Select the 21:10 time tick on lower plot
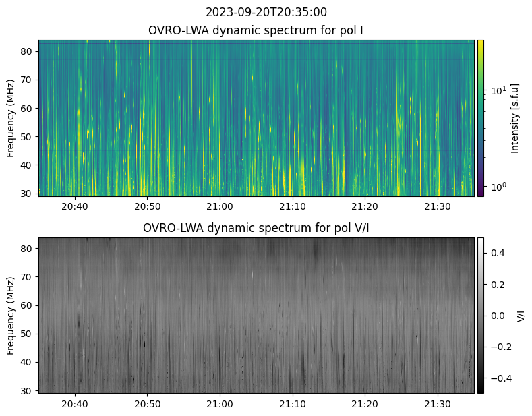The image size is (532, 416). pos(292,404)
